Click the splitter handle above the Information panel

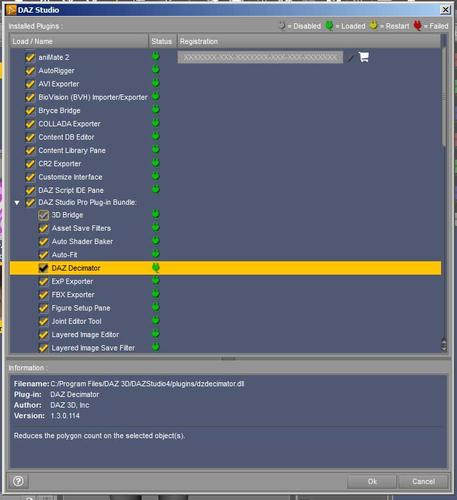pos(228,359)
